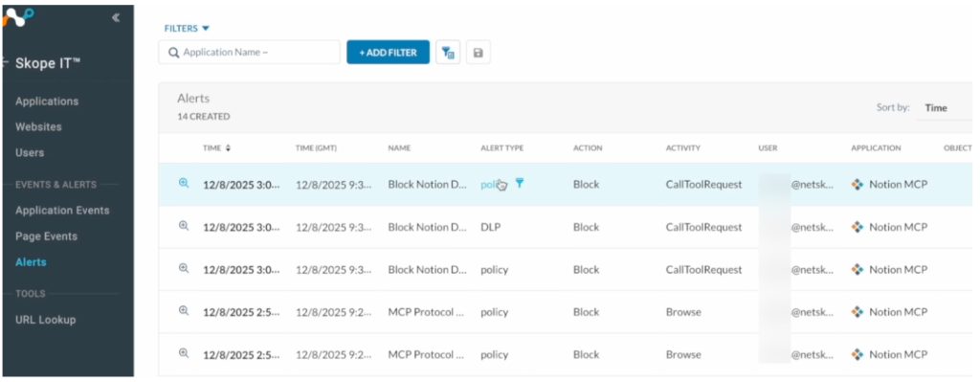This screenshot has height=382, width=980.
Task: Open Applications in the sidebar
Action: [47, 101]
